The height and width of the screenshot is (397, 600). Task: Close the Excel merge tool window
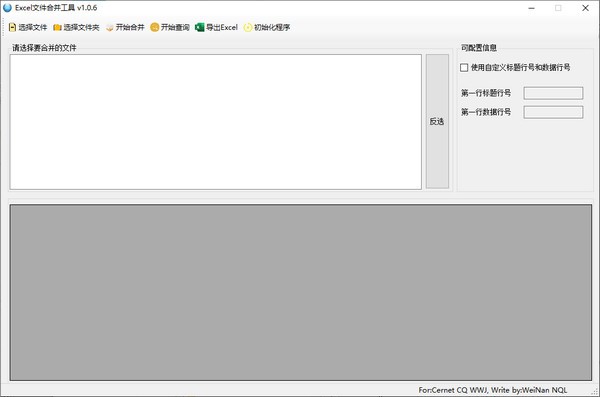coord(585,8)
